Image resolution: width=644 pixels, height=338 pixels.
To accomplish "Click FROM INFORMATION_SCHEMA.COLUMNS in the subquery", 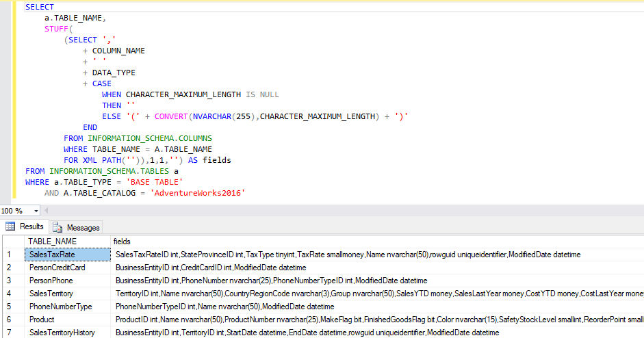I will [x=138, y=138].
